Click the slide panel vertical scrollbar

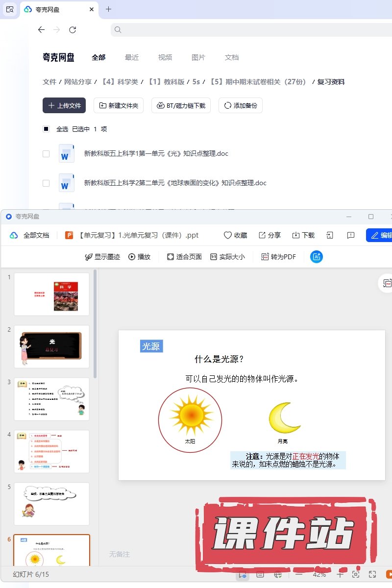pyautogui.click(x=95, y=323)
